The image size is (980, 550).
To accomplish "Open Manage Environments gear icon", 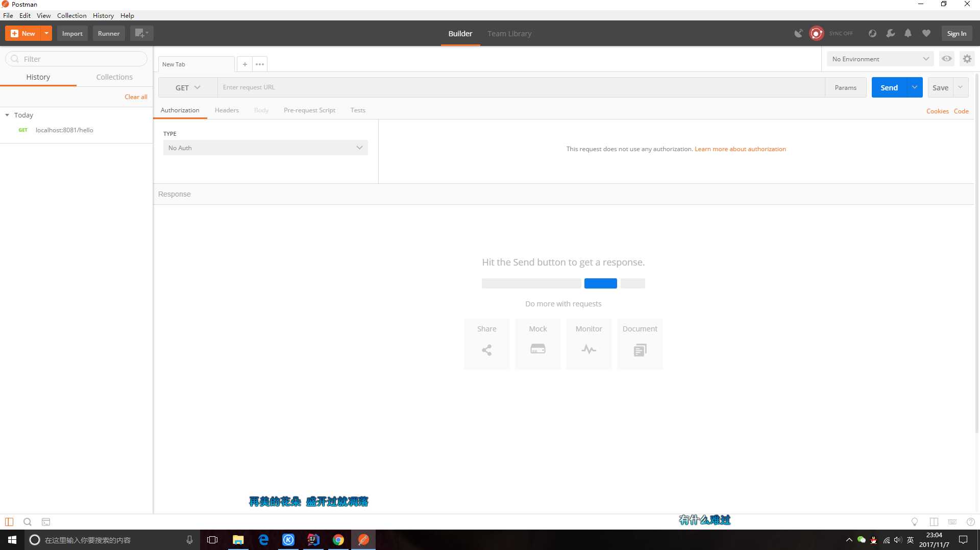I will 967,59.
